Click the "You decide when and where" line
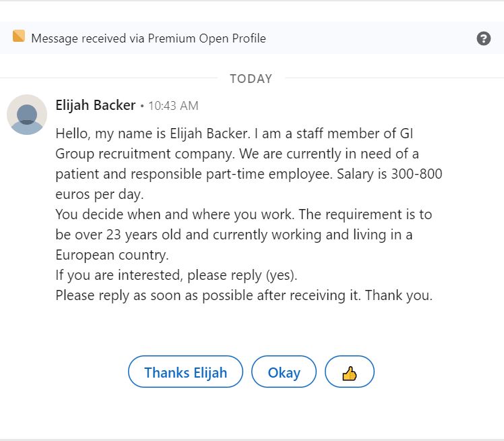Image resolution: width=504 pixels, height=441 pixels. [x=244, y=214]
